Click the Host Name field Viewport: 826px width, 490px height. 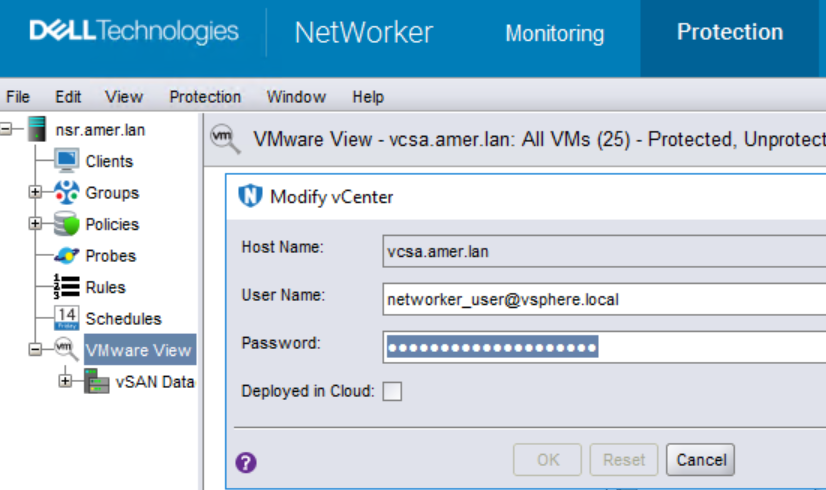click(604, 251)
